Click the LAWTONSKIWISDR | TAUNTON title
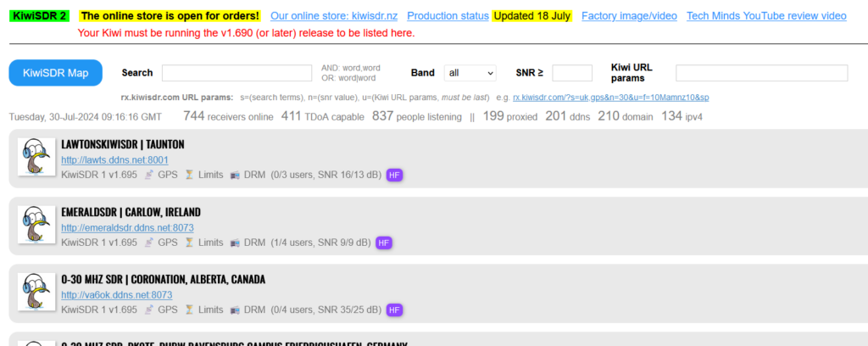868x346 pixels. 123,144
